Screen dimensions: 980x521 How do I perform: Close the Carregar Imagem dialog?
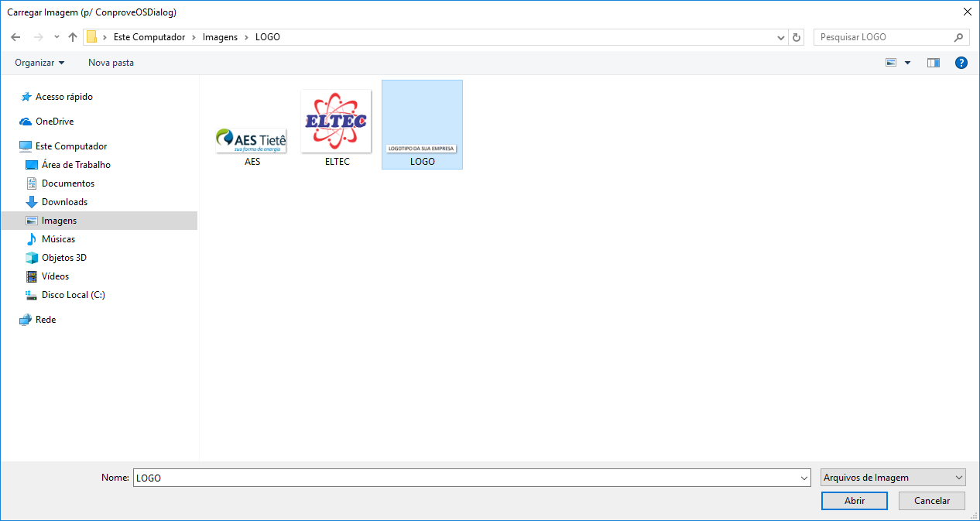(x=967, y=12)
